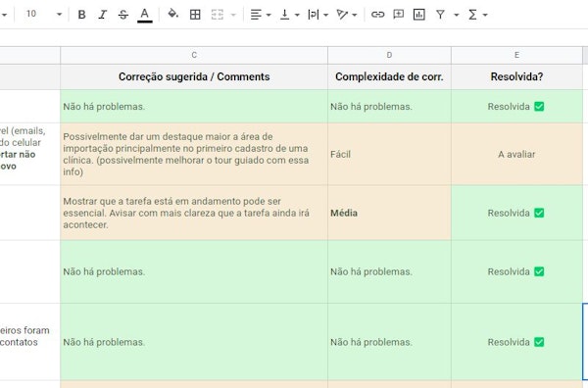Select column D header

389,55
